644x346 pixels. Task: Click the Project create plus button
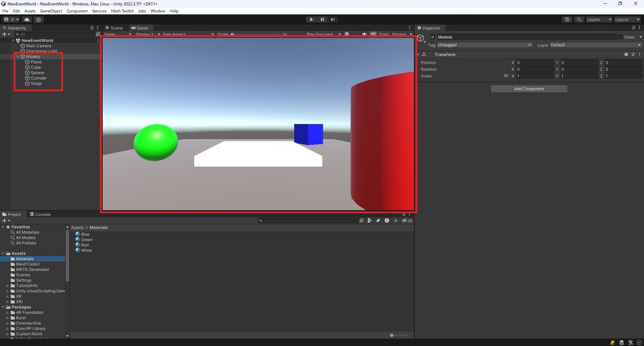[x=5, y=220]
